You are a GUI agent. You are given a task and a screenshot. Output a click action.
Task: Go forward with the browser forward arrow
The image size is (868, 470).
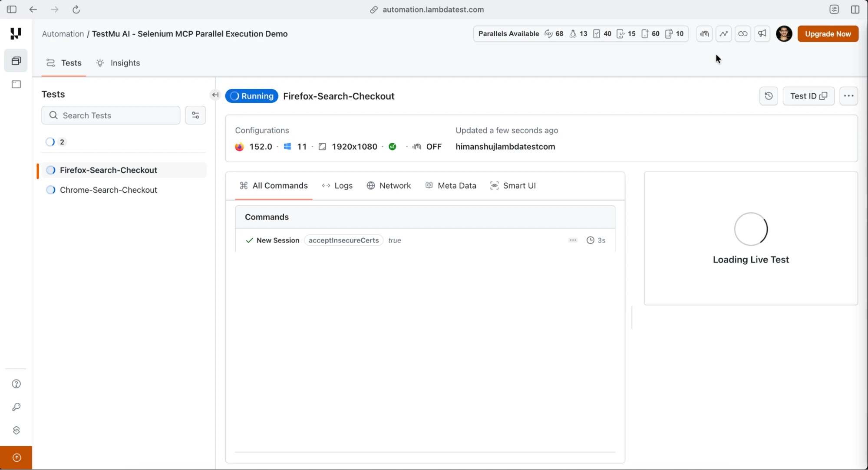pyautogui.click(x=54, y=10)
